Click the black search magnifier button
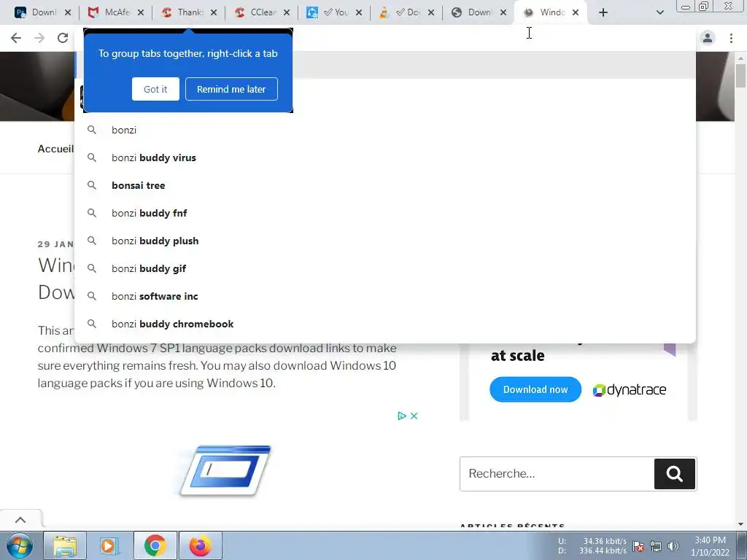 pyautogui.click(x=675, y=474)
